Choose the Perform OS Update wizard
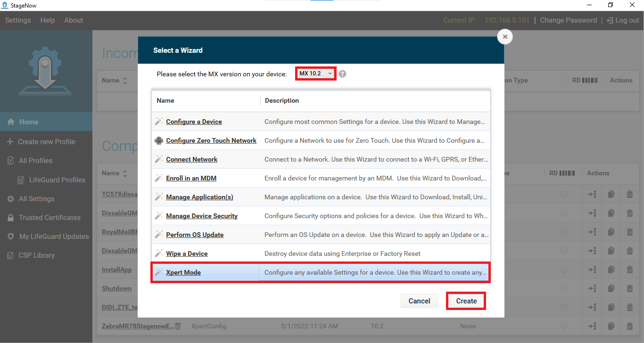Viewport: 644px width, 343px height. (x=195, y=235)
